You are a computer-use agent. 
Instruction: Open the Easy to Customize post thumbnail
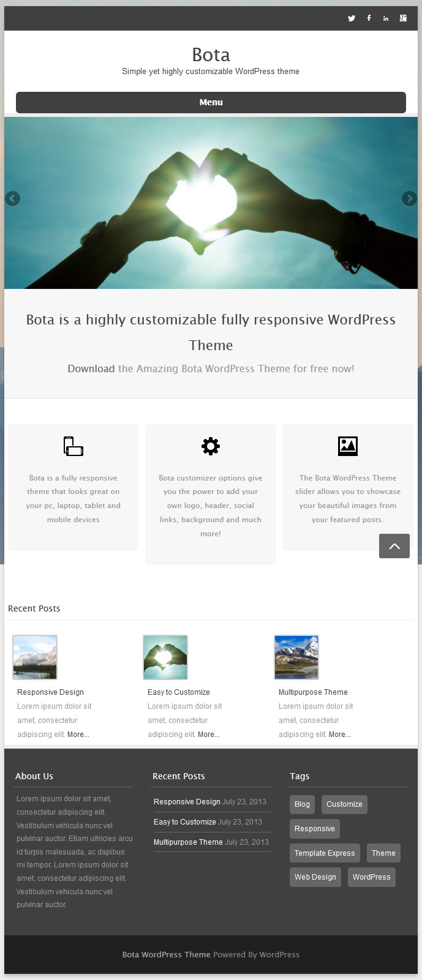(x=165, y=657)
